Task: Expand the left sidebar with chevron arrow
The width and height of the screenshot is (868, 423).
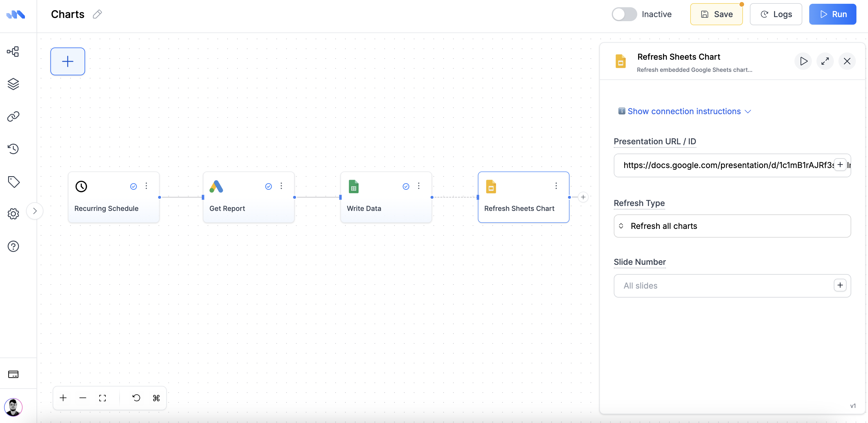Action: click(35, 211)
